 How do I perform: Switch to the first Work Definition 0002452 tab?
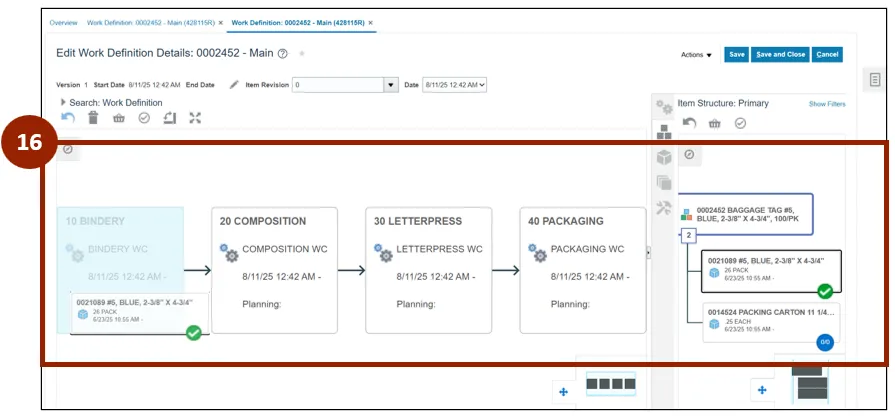coord(151,23)
